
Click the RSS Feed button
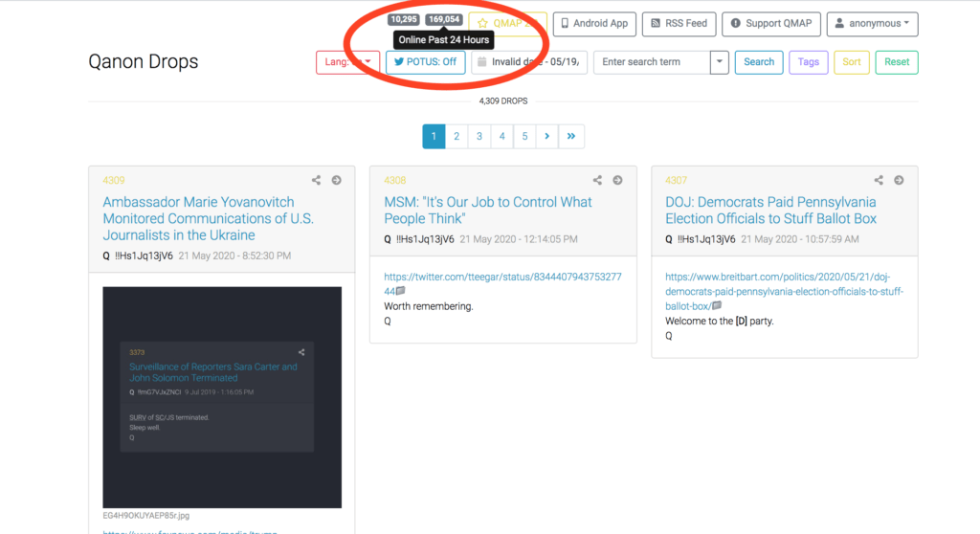tap(678, 23)
